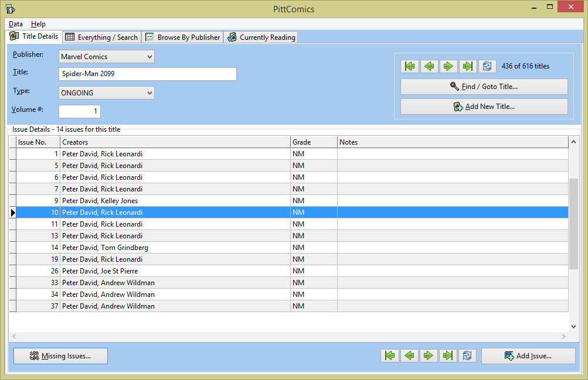Click the Notes cell for issue 37
The width and height of the screenshot is (588, 380).
tap(453, 306)
